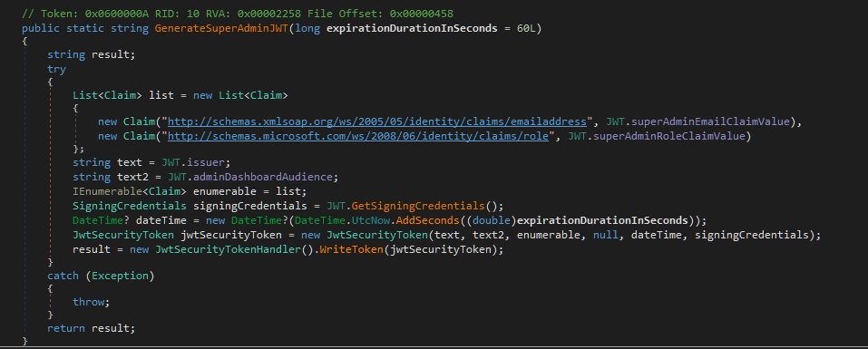
Task: Click the static modifier keyword
Action: click(85, 28)
